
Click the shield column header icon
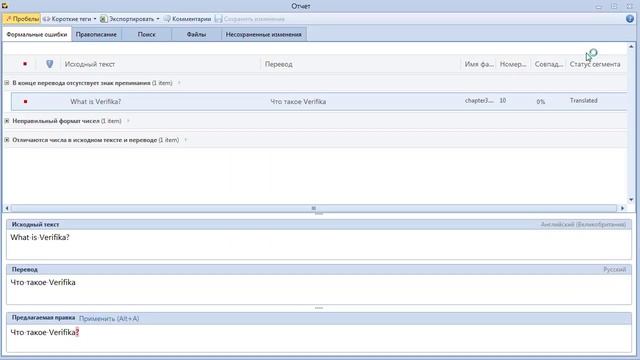(x=50, y=64)
